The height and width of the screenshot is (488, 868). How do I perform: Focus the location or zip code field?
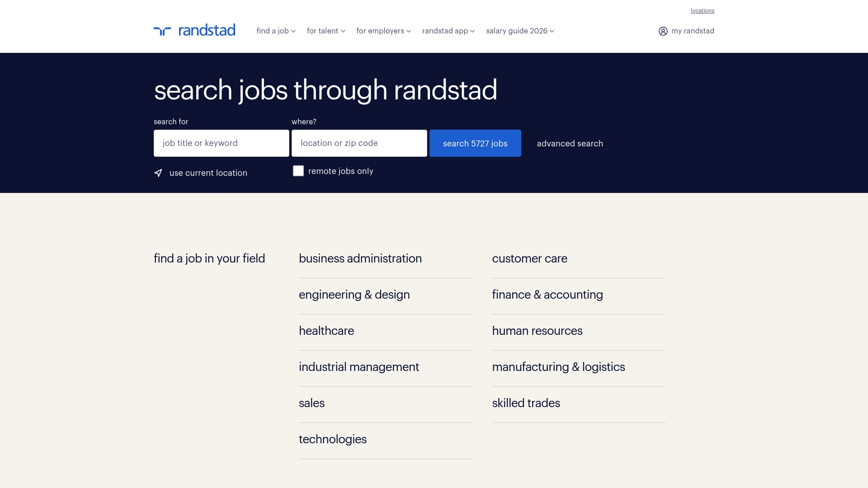tap(359, 143)
